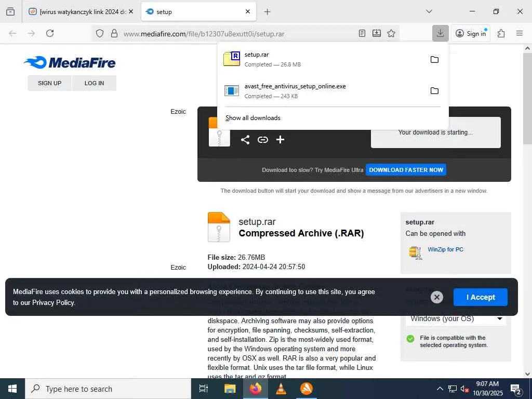Copy file link with chain icon

coord(262,140)
